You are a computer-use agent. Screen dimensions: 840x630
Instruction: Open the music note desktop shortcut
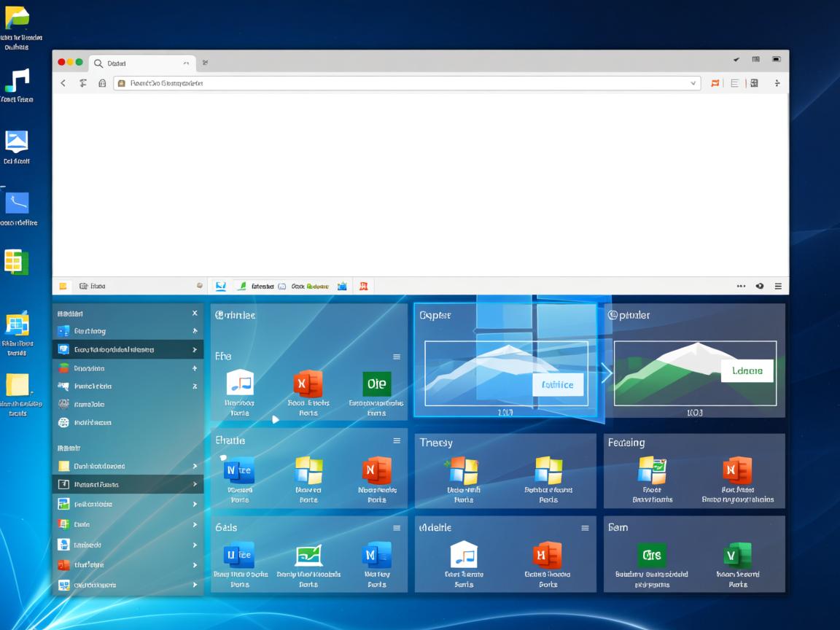point(17,80)
